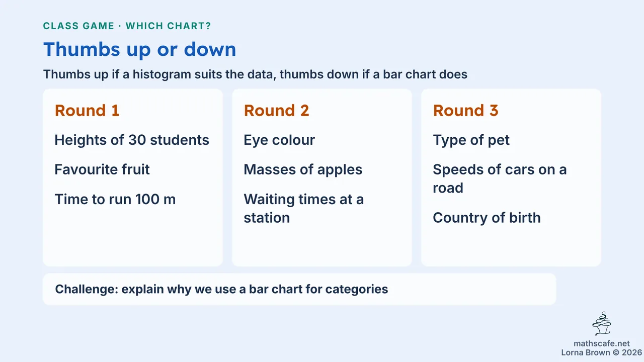The width and height of the screenshot is (644, 362).
Task: Click the histogram instruction subtitle text
Action: (255, 74)
